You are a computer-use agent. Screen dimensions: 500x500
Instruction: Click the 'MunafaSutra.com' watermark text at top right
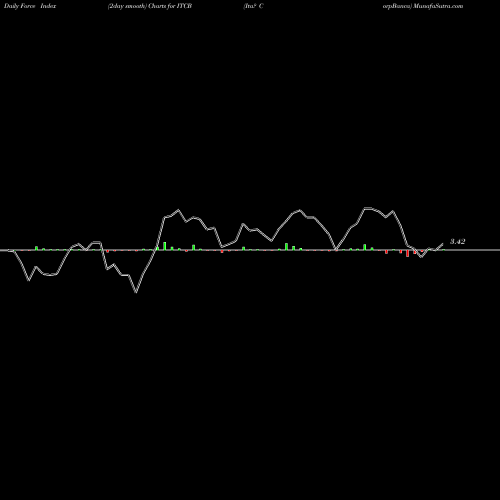(x=438, y=6)
